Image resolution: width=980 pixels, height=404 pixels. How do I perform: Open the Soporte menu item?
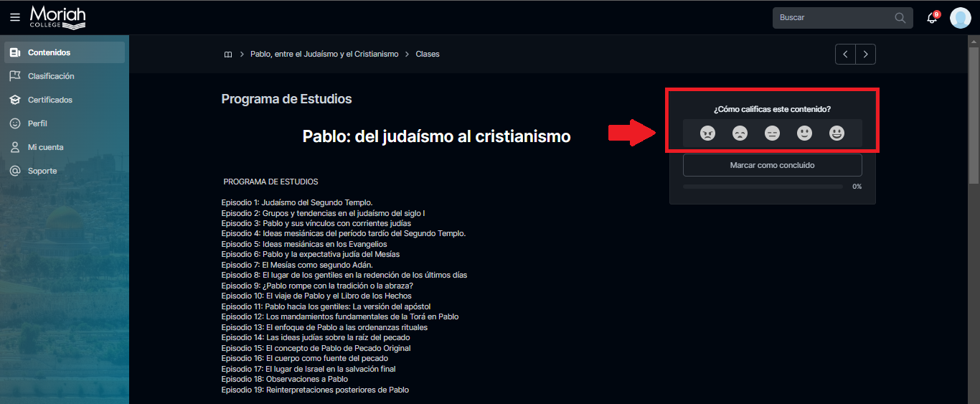click(65, 171)
